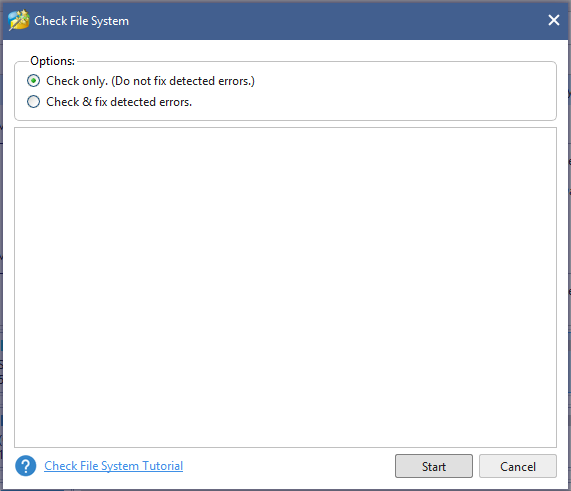Open help via the circular question icon

tap(25, 466)
